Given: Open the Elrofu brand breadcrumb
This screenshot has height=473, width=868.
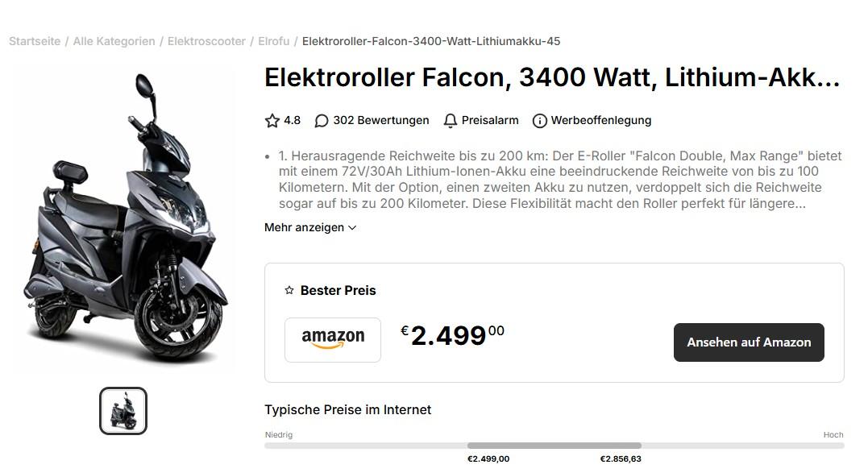Looking at the screenshot, I should pyautogui.click(x=274, y=41).
